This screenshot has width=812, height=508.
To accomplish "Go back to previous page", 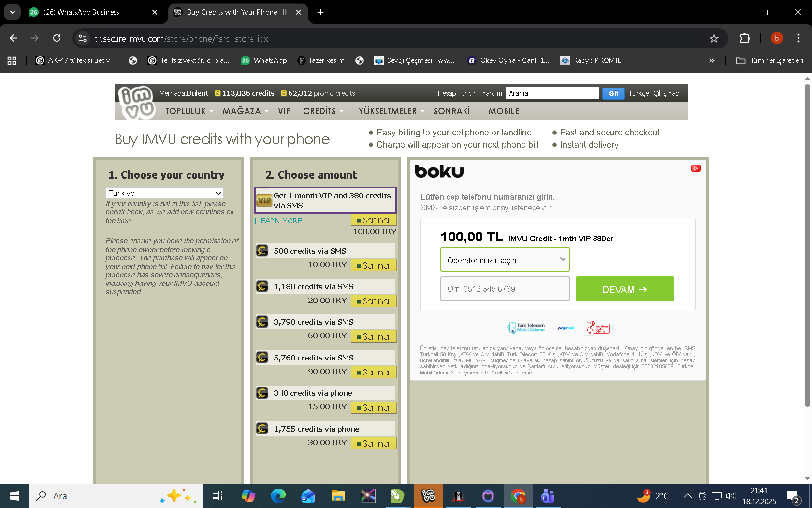I will [14, 38].
